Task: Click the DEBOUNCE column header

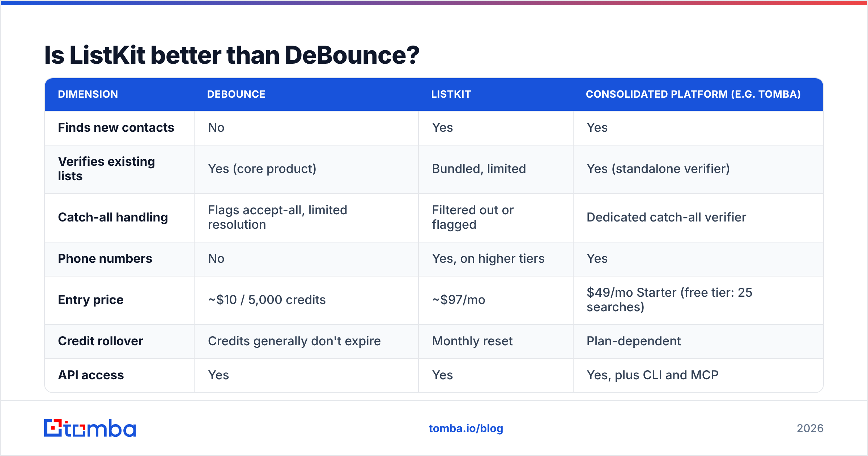Action: pyautogui.click(x=236, y=94)
